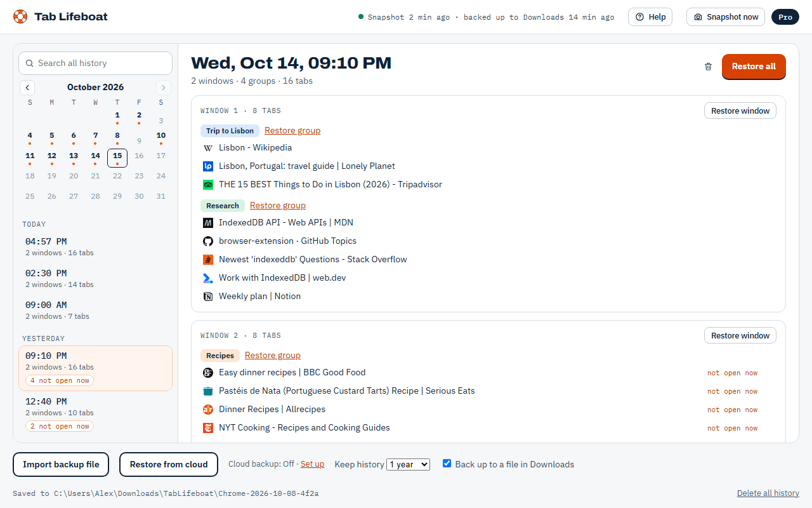Go to next month in calendar
Image resolution: width=812 pixels, height=508 pixels.
tap(164, 88)
